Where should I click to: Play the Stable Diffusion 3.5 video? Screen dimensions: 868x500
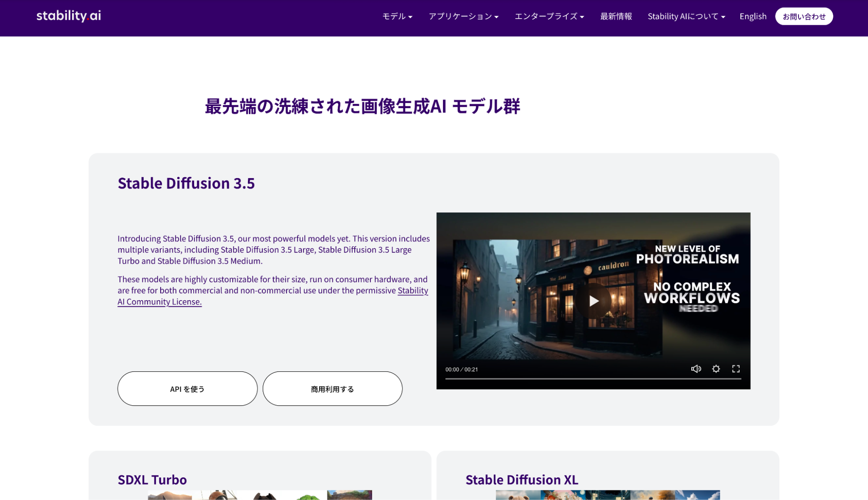pos(594,301)
